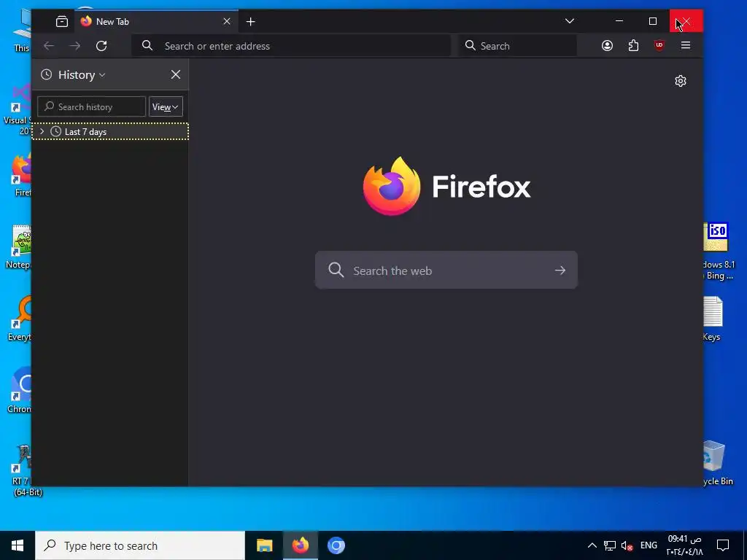Open the View sorting dropdown
Viewport: 747px width, 560px height.
[x=166, y=106]
